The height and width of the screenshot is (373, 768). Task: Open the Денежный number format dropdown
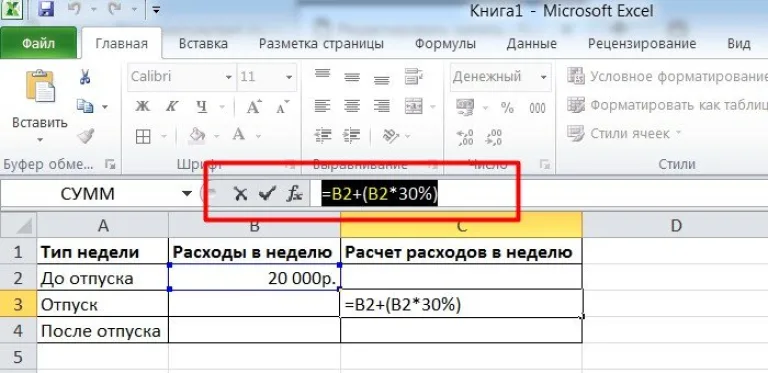[x=543, y=77]
